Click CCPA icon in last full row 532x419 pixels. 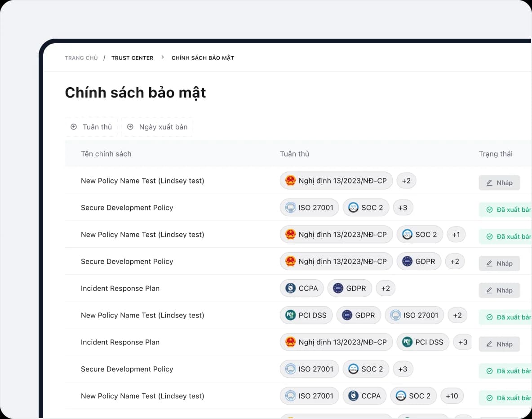(353, 396)
